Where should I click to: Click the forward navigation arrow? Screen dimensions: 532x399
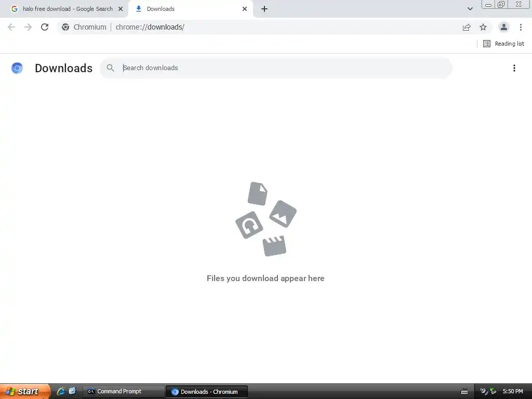pos(28,27)
